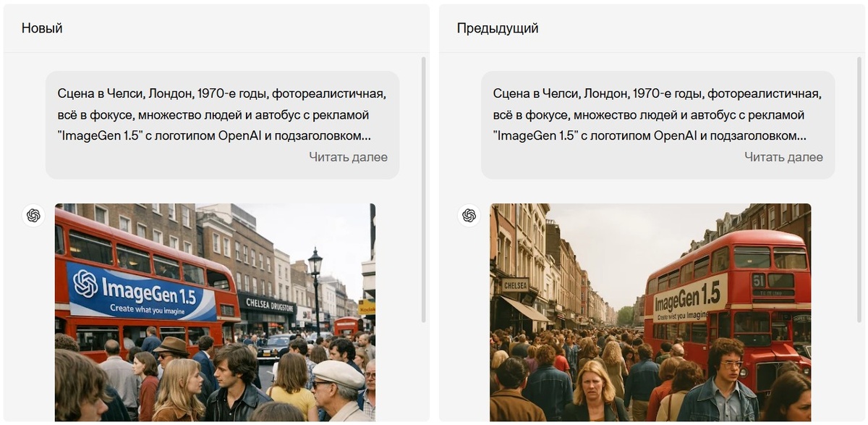The image size is (868, 425).
Task: Select the Предыдущий panel header
Action: point(652,28)
